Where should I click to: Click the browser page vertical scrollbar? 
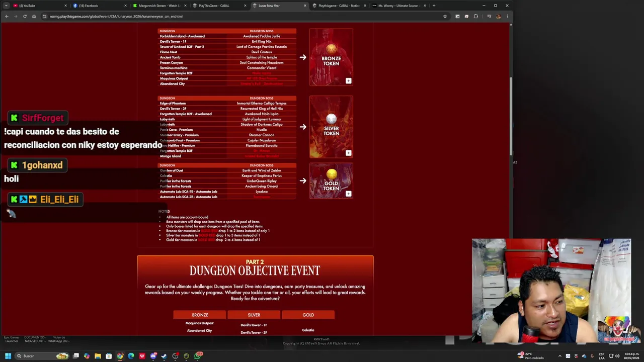(x=511, y=116)
